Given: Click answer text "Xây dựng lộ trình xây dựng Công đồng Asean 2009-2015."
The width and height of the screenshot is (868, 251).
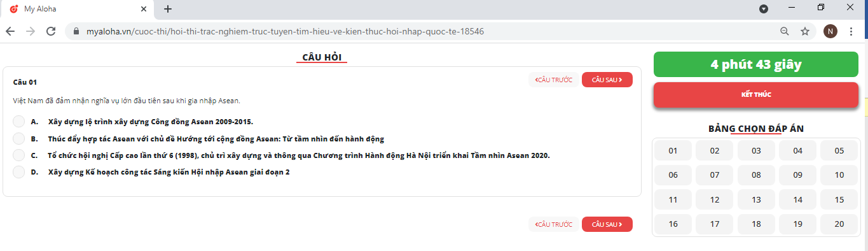Looking at the screenshot, I should pyautogui.click(x=151, y=121).
